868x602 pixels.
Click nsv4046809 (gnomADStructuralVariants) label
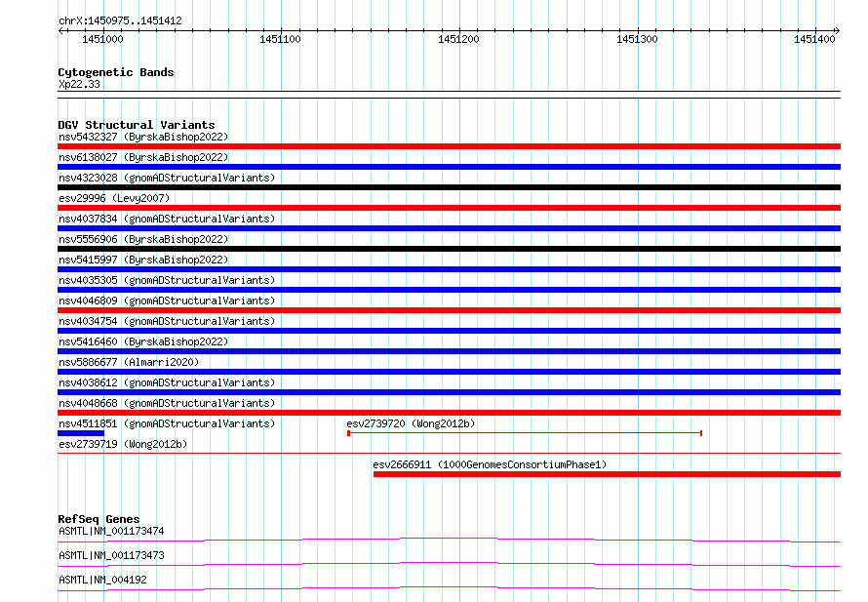click(x=167, y=301)
